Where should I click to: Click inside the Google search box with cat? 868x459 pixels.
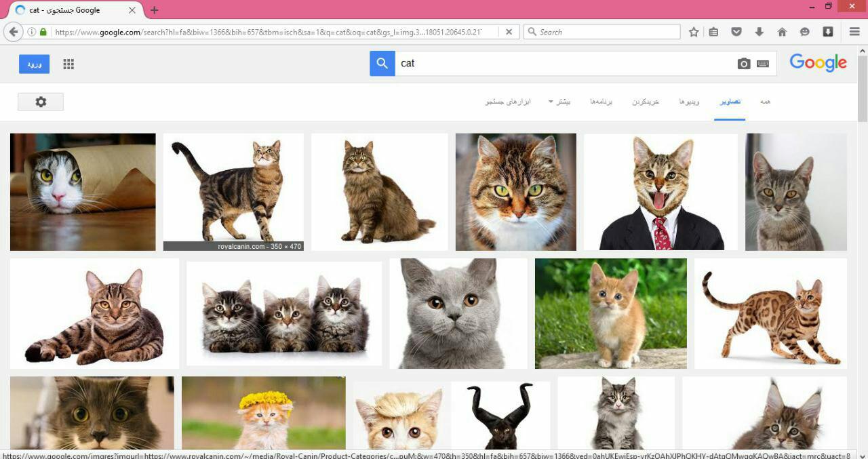tap(563, 64)
